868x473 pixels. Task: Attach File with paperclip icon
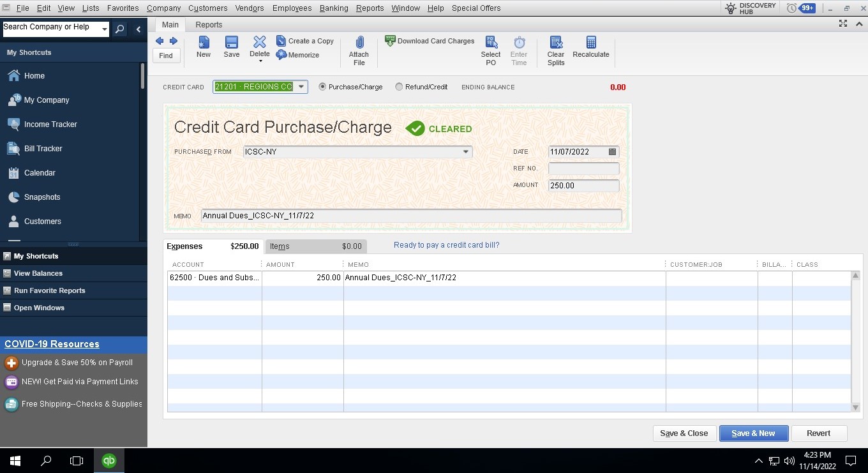tap(359, 51)
